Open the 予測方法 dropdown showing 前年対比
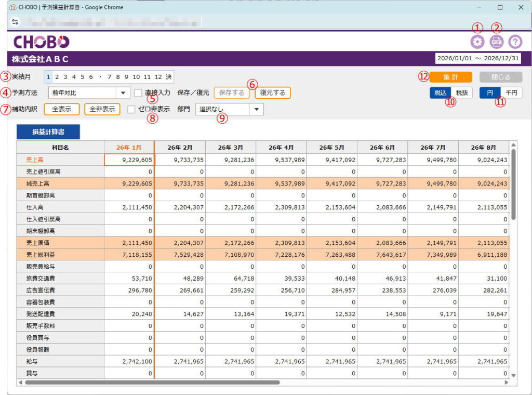Viewport: 532px width, 395px height. pos(88,93)
